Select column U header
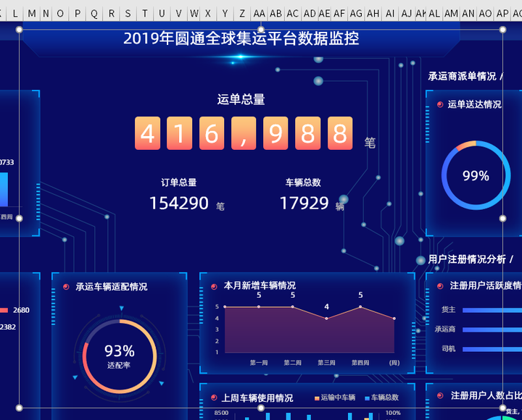Viewport: 522px width, 420px height. pos(162,14)
